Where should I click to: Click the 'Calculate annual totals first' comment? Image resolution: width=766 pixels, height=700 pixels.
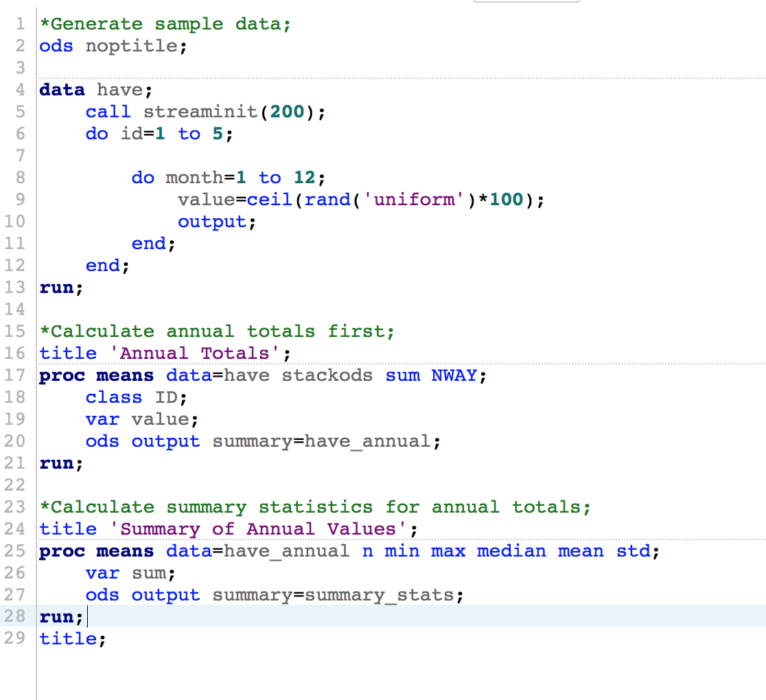tap(217, 331)
